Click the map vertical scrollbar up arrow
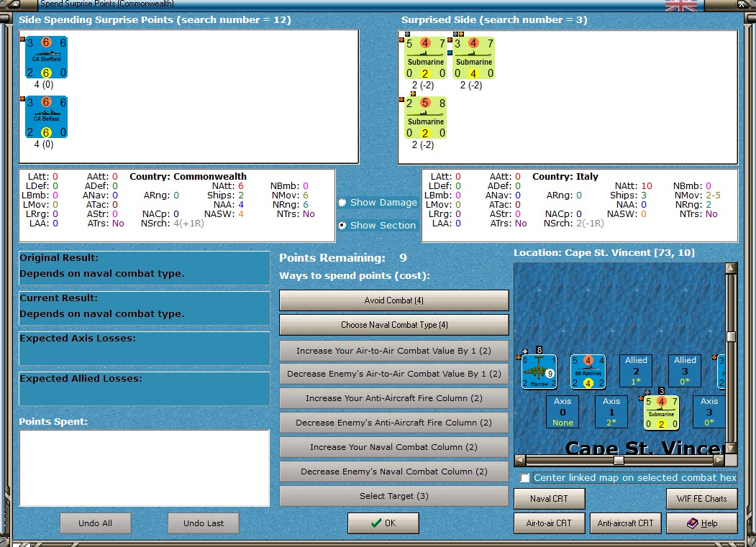Viewport: 756px width, 547px height. pos(731,267)
